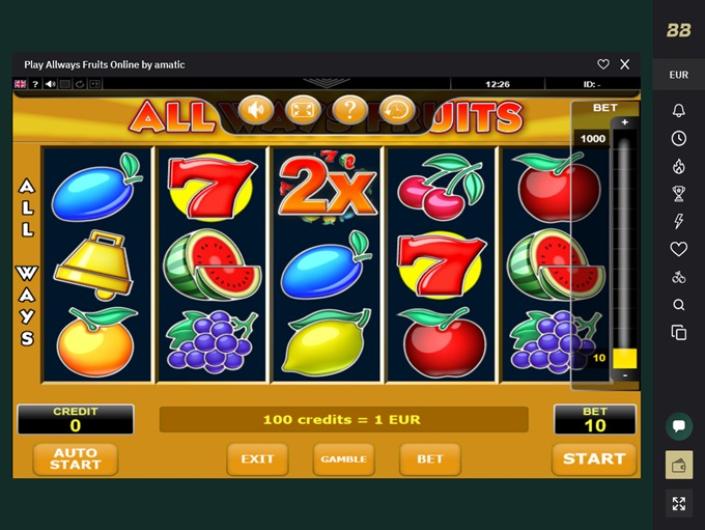Open tournaments trophy icon in sidebar
The width and height of the screenshot is (705, 530).
678,194
